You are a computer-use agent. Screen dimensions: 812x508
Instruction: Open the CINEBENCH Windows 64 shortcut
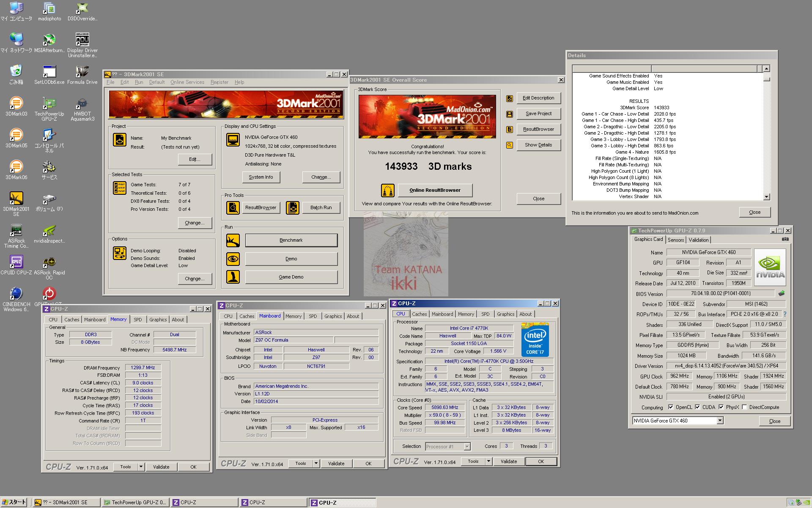tap(16, 299)
